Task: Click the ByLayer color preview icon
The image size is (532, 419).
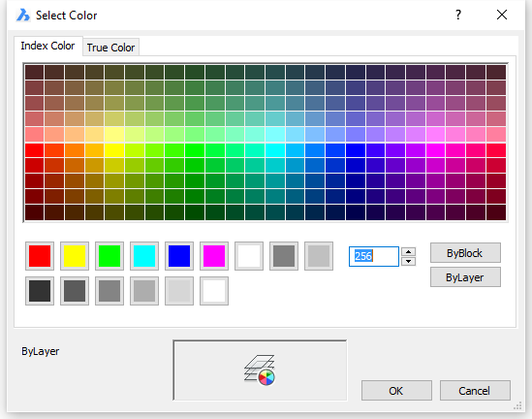Action: click(x=260, y=371)
